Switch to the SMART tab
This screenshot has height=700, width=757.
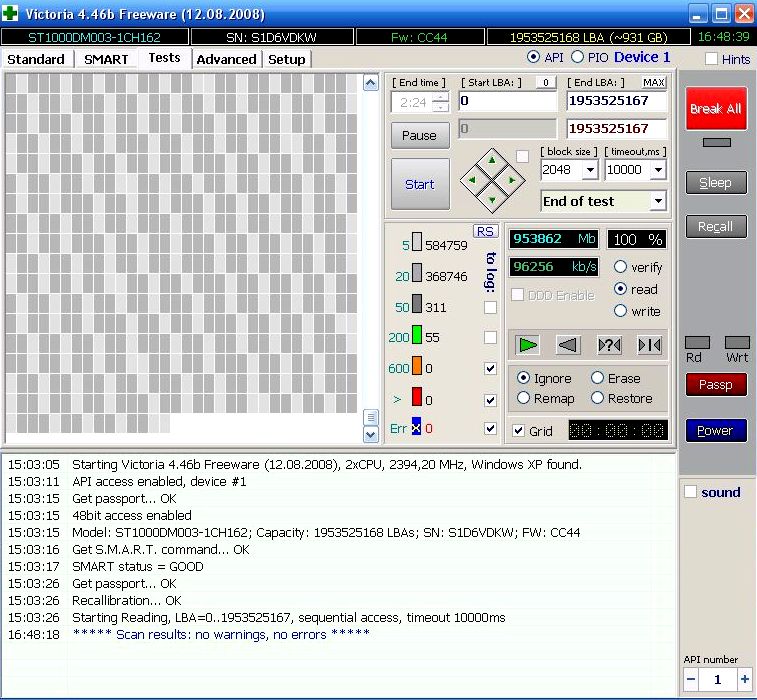pos(106,59)
